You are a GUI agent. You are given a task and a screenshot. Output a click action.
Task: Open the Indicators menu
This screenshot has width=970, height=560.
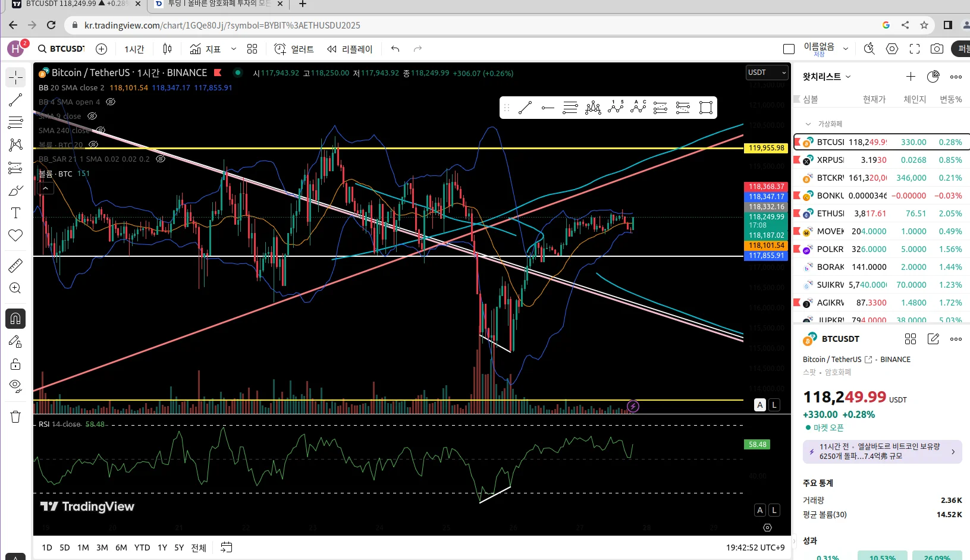click(x=205, y=49)
